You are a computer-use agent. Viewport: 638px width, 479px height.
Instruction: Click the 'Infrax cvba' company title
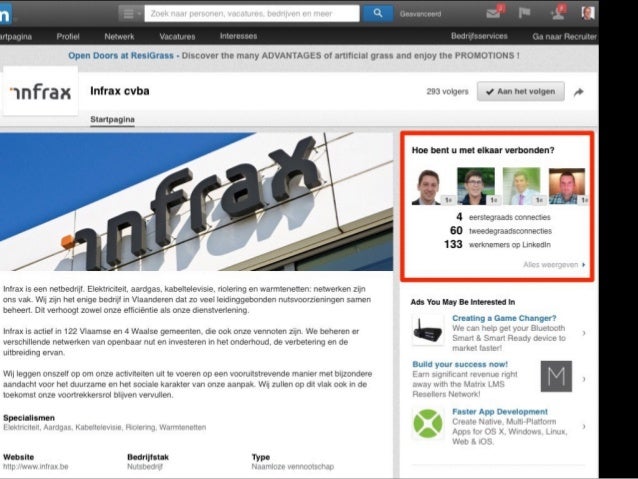tap(120, 91)
